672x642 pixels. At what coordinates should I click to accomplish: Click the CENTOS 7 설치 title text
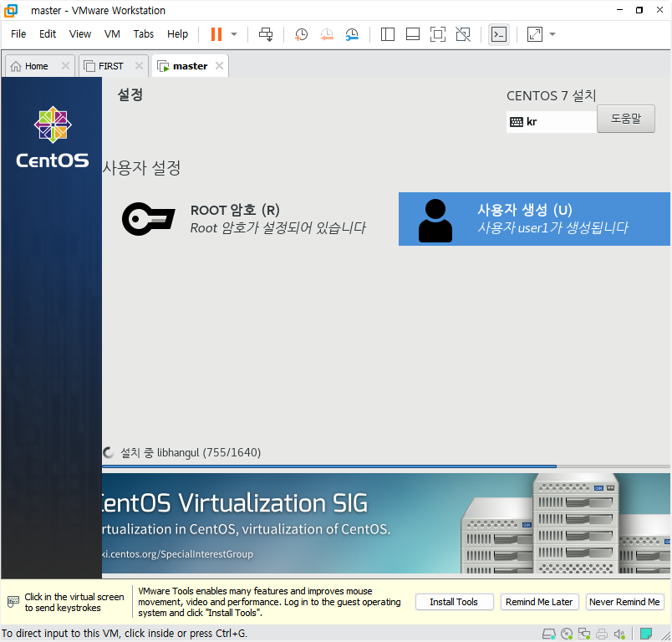(x=551, y=95)
